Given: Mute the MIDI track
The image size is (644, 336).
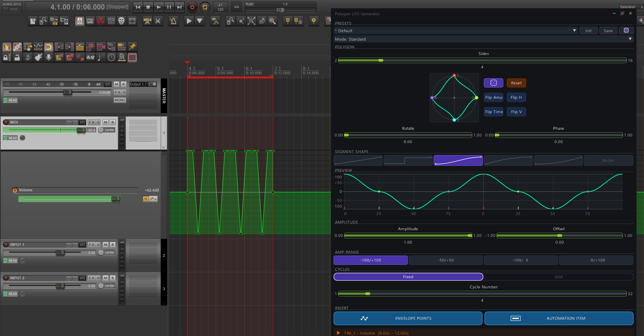Looking at the screenshot, I should pyautogui.click(x=106, y=122).
